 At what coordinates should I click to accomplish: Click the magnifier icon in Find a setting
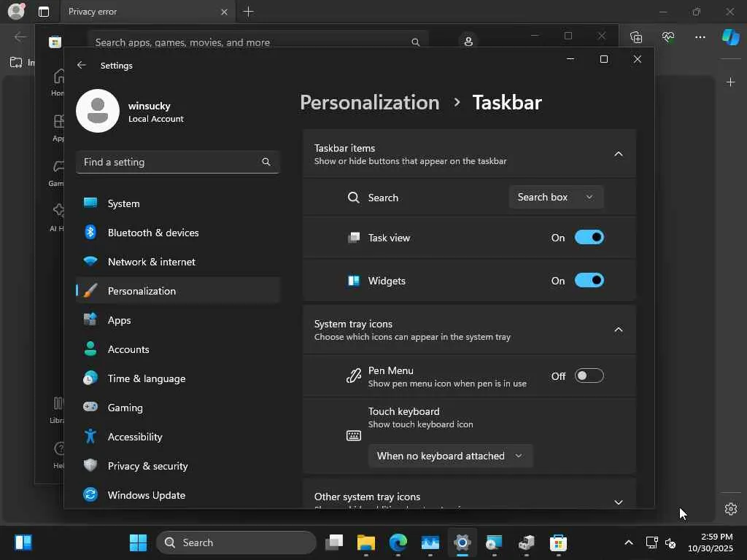tap(266, 163)
